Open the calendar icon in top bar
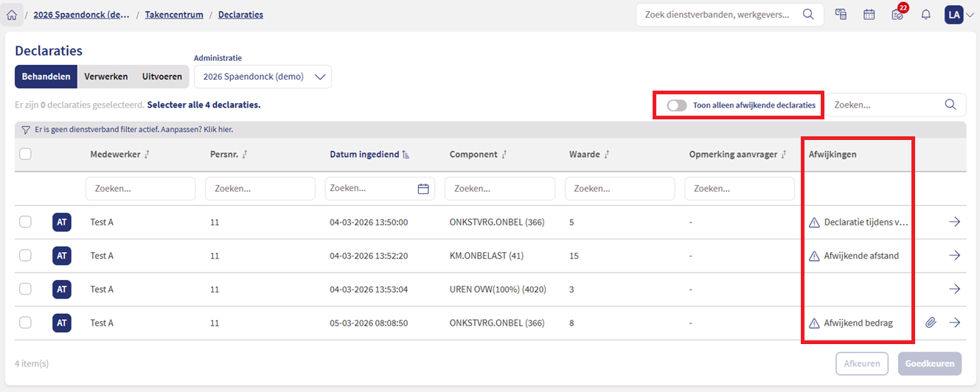Image resolution: width=980 pixels, height=392 pixels. [x=869, y=15]
